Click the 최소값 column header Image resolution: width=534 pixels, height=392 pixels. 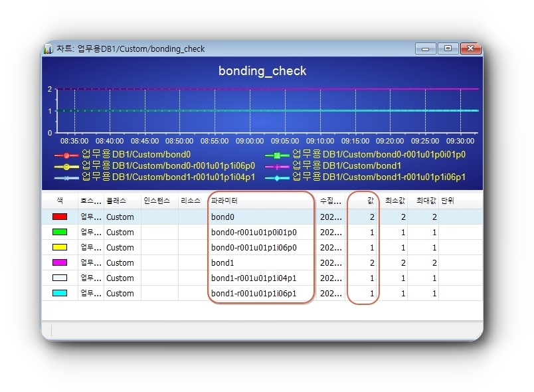tap(395, 200)
